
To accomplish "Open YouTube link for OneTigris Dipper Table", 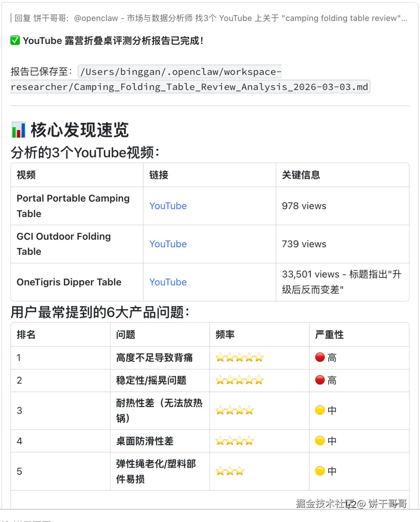I will 168,282.
